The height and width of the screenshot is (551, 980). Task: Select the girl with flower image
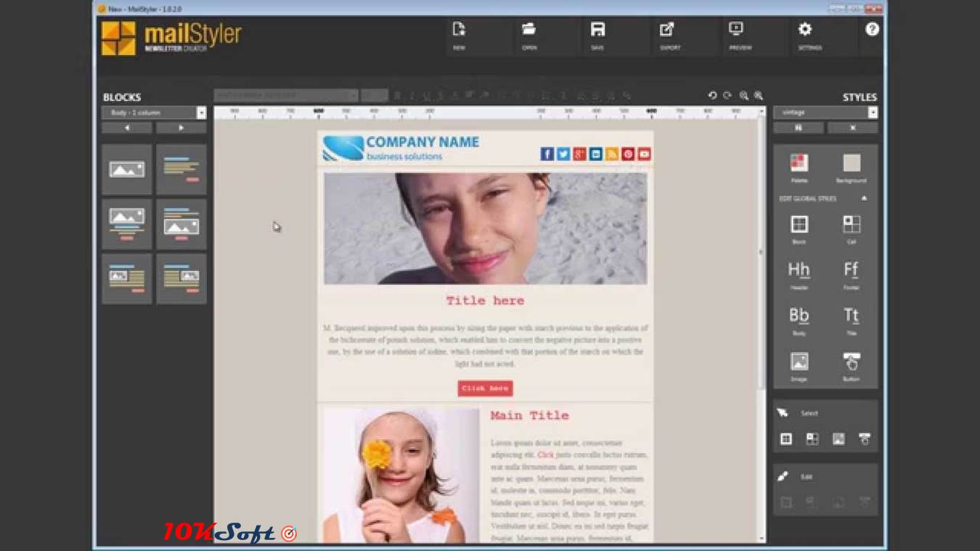401,475
